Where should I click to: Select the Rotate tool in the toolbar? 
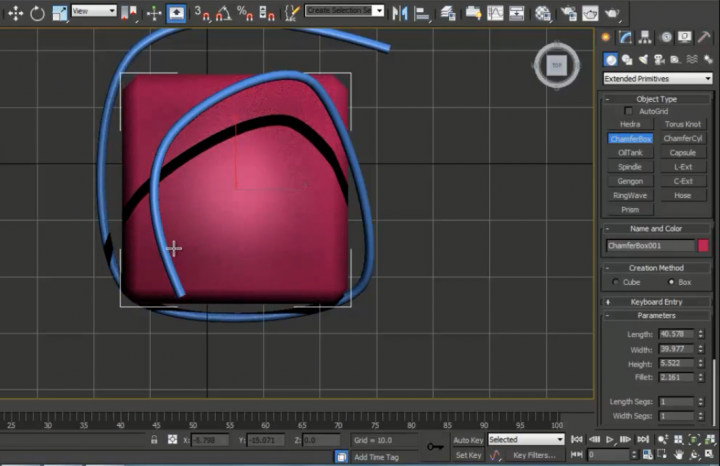[x=37, y=13]
